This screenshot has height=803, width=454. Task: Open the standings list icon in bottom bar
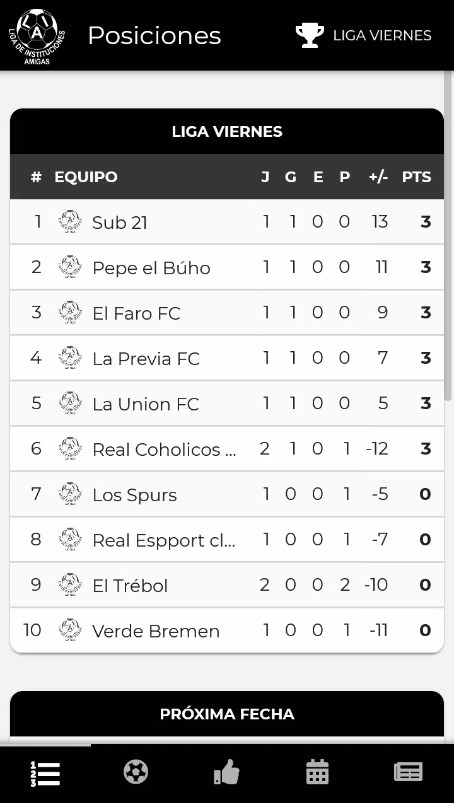point(45,773)
